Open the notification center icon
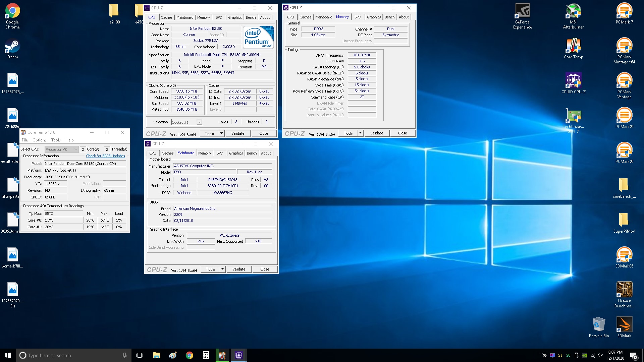The image size is (644, 362). (634, 355)
